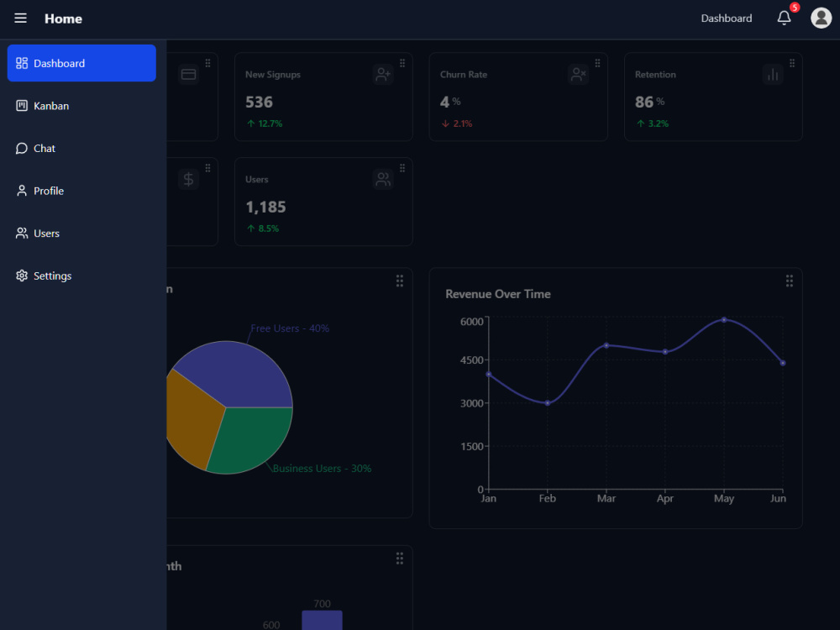This screenshot has width=840, height=630.
Task: Open Kanban from the sidebar
Action: [81, 106]
